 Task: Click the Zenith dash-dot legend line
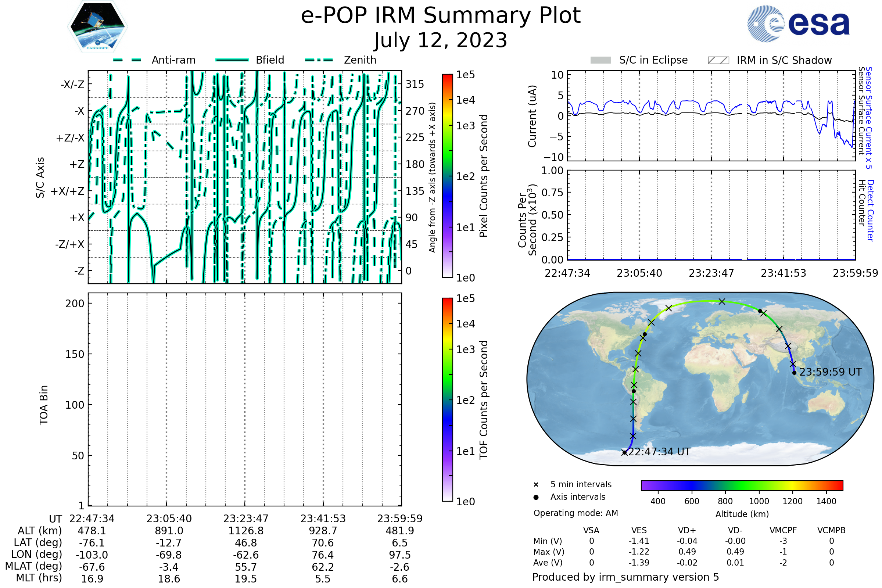(319, 60)
